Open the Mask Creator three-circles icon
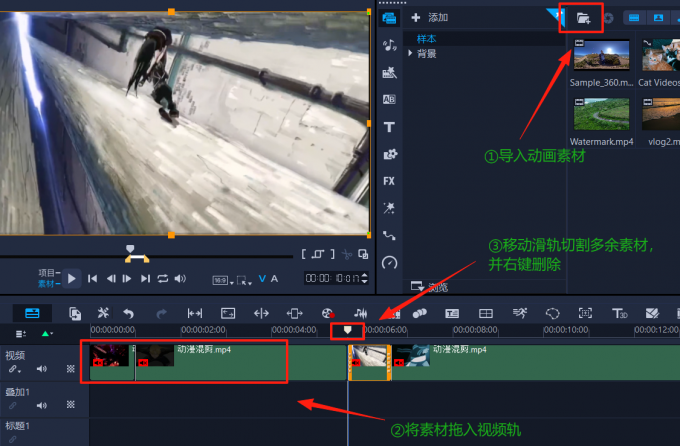Viewport: 680px width, 446px height. pyautogui.click(x=419, y=313)
